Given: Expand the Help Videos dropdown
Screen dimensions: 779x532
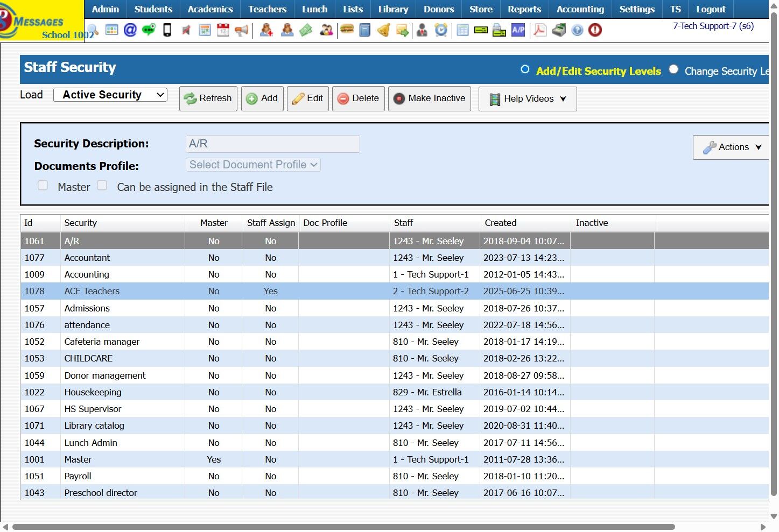Looking at the screenshot, I should (527, 99).
